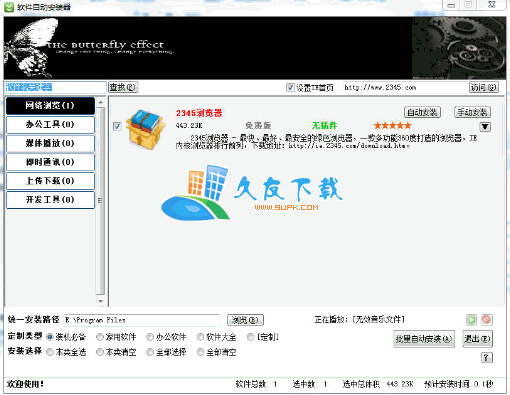Click the 正在播放 status text

[x=359, y=320]
